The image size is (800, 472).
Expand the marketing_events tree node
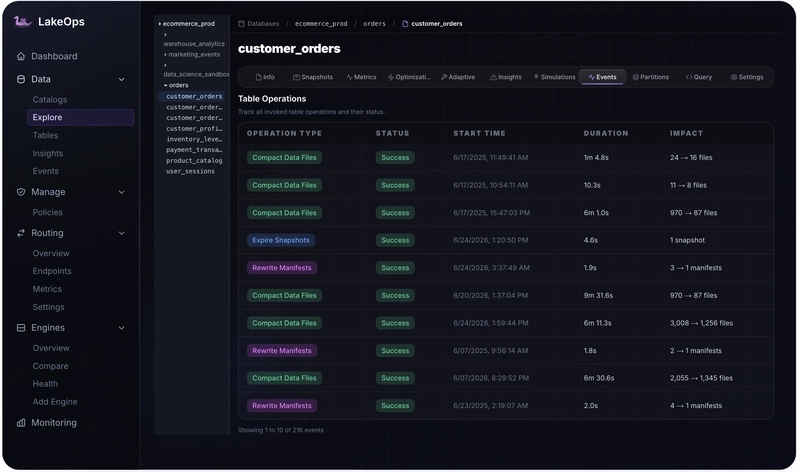165,55
